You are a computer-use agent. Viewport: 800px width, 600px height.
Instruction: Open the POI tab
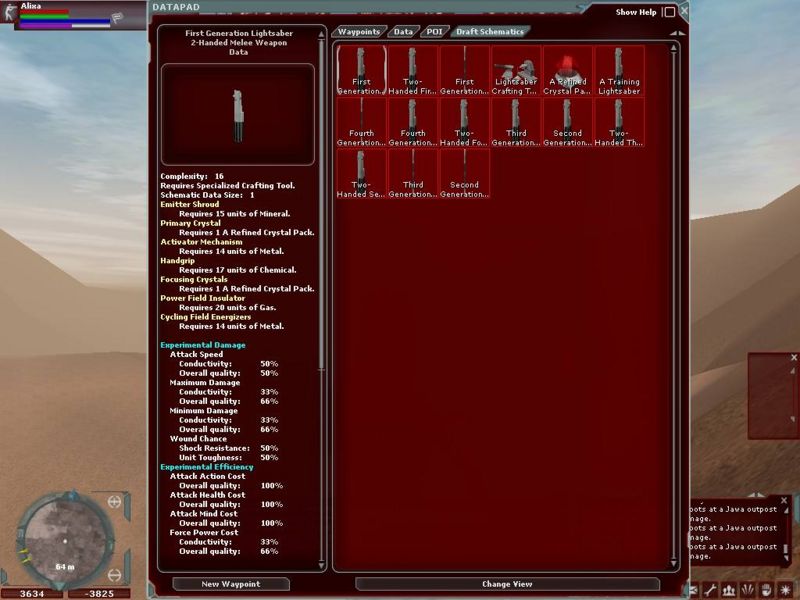click(x=434, y=31)
